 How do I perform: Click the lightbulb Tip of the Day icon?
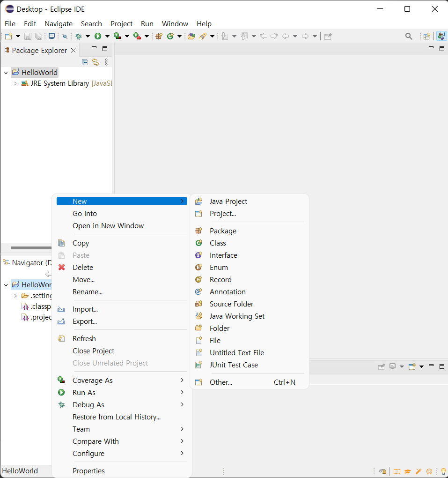(443, 471)
